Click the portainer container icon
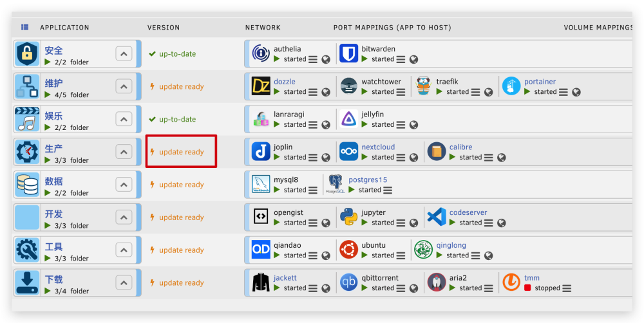The height and width of the screenshot is (323, 644). pos(511,86)
